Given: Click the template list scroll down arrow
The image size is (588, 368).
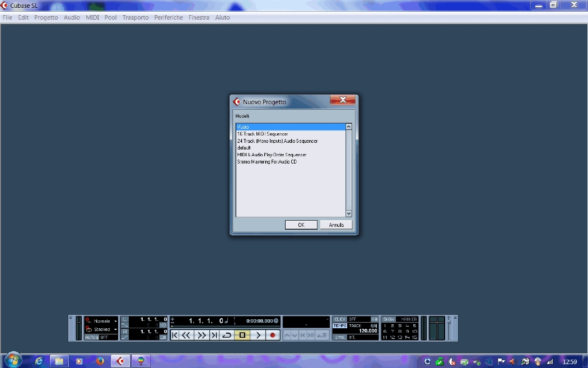Looking at the screenshot, I should click(x=349, y=213).
